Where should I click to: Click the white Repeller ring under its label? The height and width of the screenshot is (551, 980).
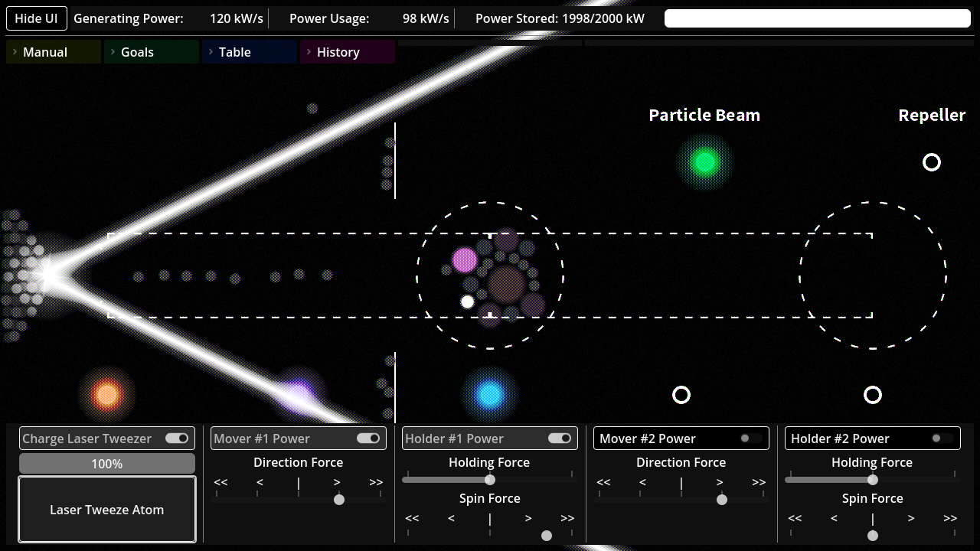[x=932, y=162]
